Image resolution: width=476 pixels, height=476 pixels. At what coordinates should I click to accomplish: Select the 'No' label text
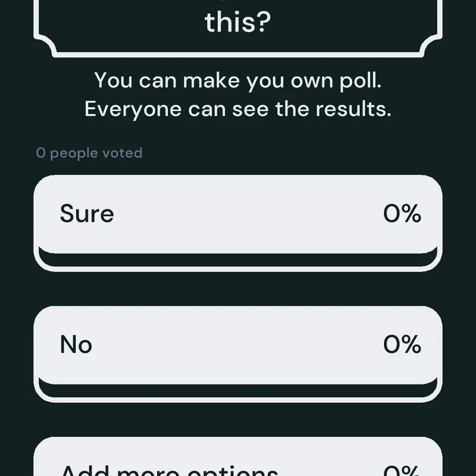[76, 345]
